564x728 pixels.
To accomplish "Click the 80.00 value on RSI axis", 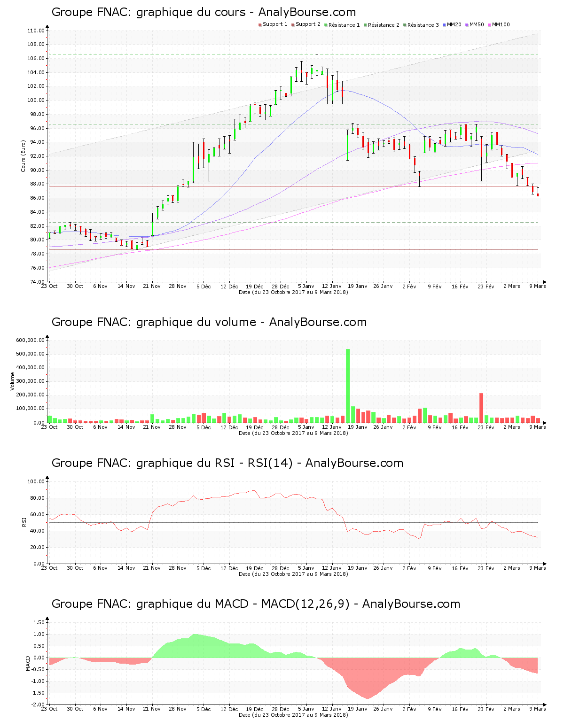I will [x=37, y=498].
